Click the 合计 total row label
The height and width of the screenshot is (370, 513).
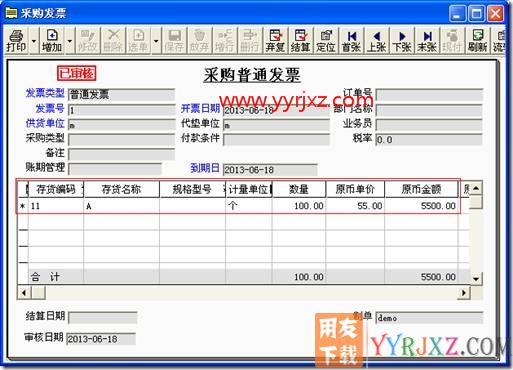point(45,277)
